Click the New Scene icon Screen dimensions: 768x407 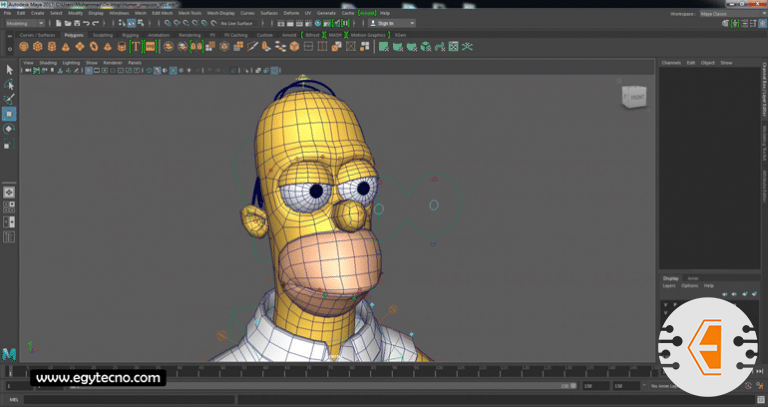tap(59, 23)
